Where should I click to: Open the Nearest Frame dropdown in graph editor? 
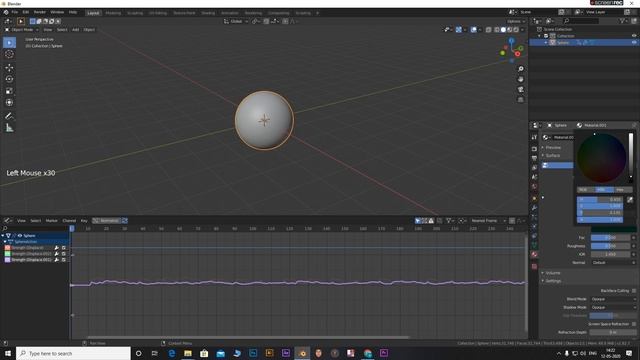[488, 220]
